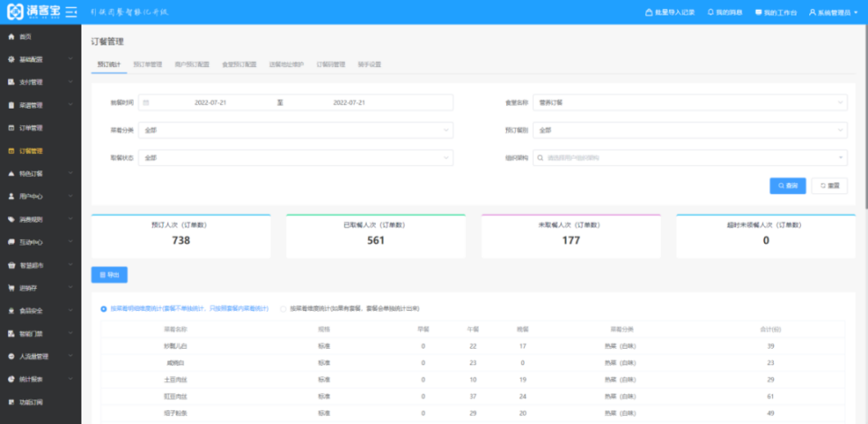Expand the 支付管理 sidebar menu
The width and height of the screenshot is (868, 424).
click(x=40, y=82)
